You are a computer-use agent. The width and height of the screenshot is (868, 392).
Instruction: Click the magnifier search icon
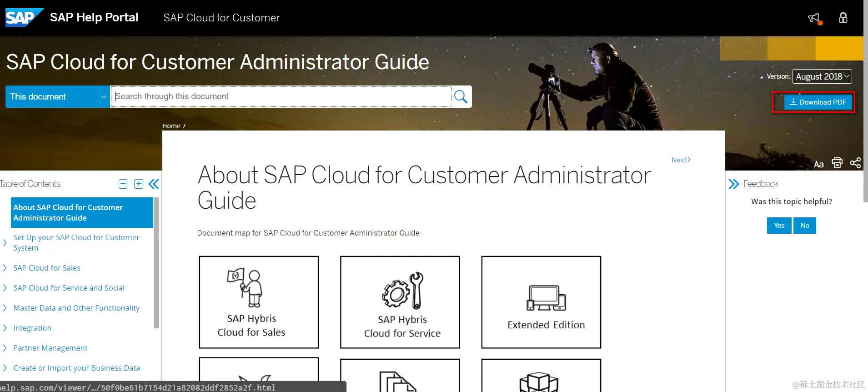(461, 96)
